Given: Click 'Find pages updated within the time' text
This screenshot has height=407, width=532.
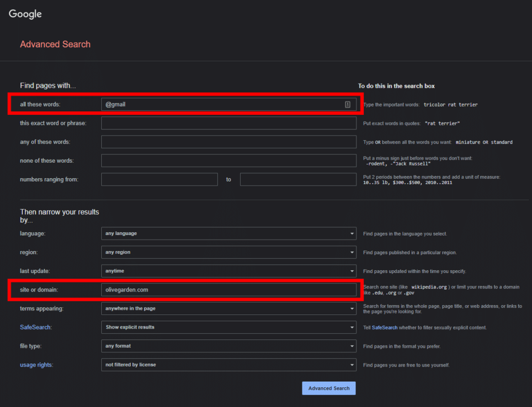Looking at the screenshot, I should 415,271.
